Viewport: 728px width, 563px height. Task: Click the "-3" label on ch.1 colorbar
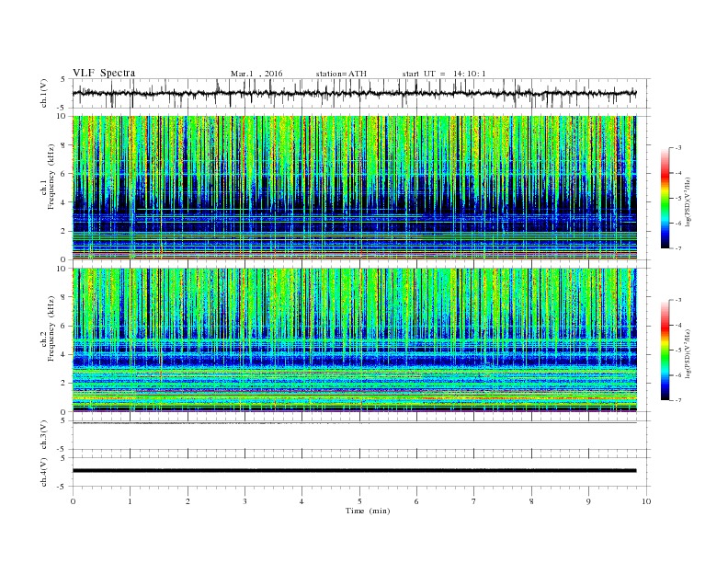coord(677,148)
